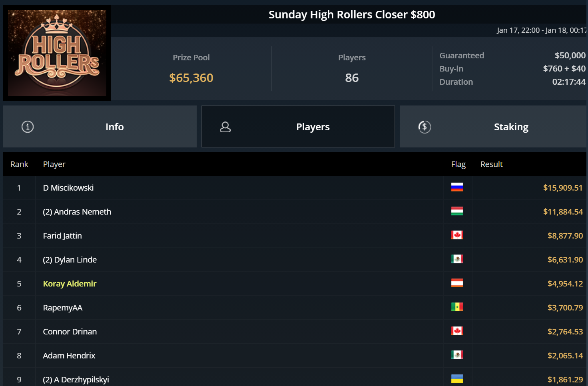Click RapemyAA's flag icon
The height and width of the screenshot is (386, 588).
[457, 307]
